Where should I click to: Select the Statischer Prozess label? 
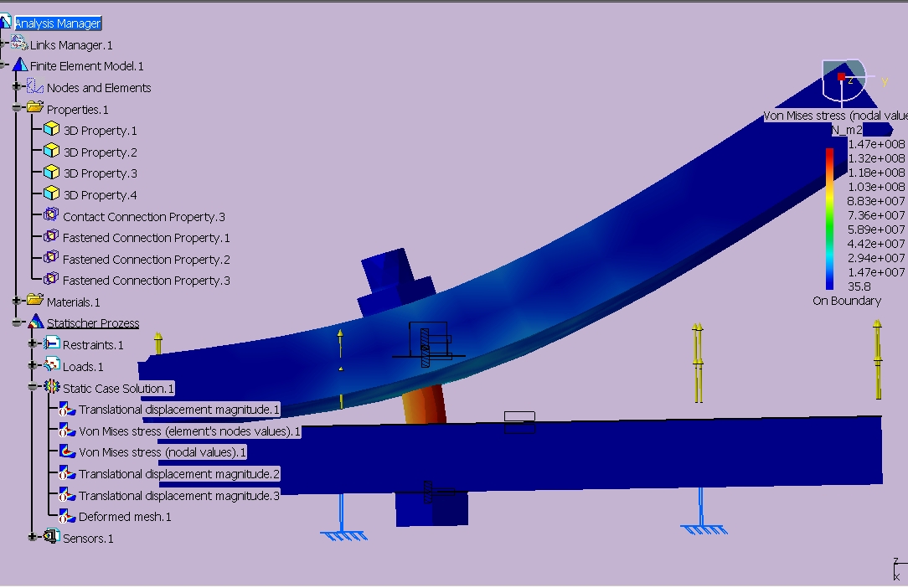click(x=93, y=322)
